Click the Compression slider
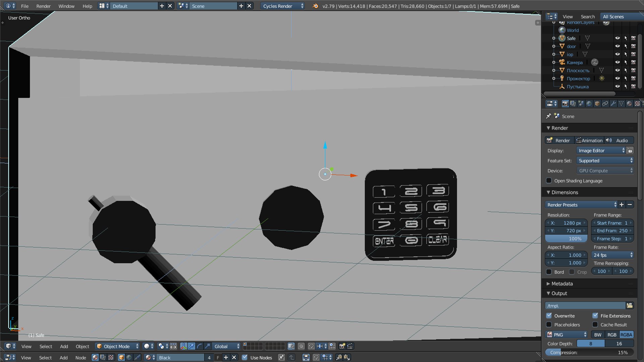This screenshot has height=362, width=644. pos(589,352)
